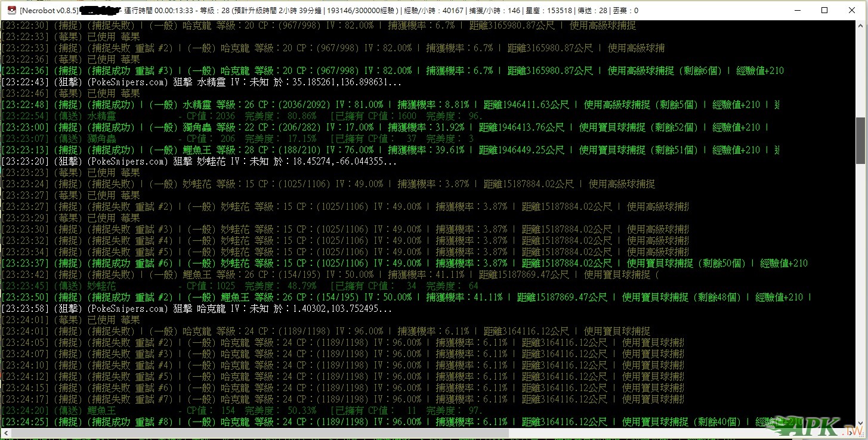
Task: Click the 23:24:20 鯉魚王 transfer log line
Action: 239,411
